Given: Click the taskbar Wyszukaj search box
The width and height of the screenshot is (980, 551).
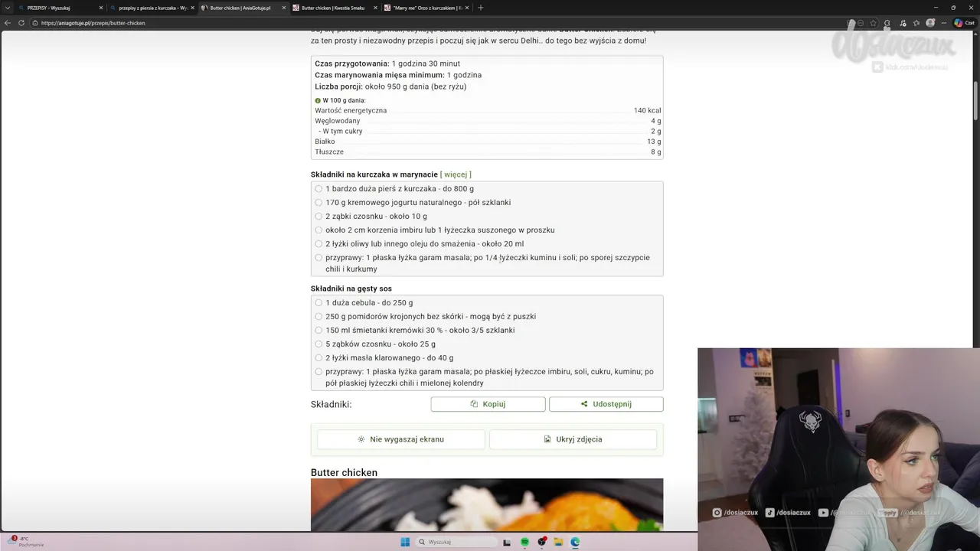Looking at the screenshot, I should point(458,542).
